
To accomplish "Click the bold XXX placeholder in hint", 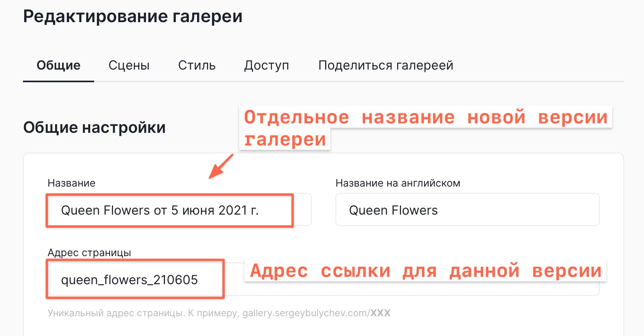I will (x=380, y=313).
